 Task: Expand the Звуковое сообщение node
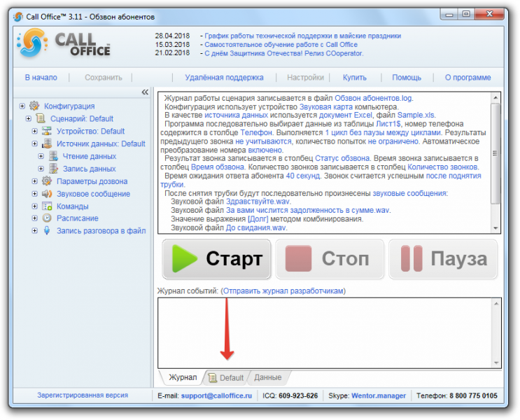point(34,194)
